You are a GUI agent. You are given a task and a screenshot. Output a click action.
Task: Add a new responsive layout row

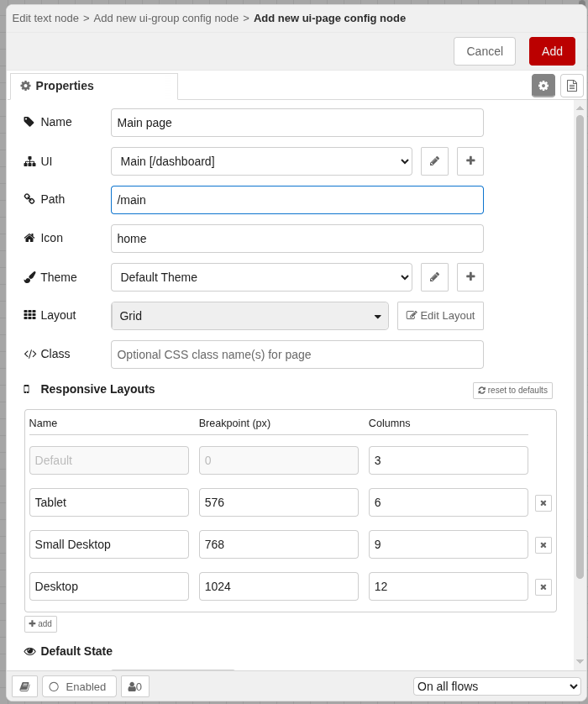point(40,623)
